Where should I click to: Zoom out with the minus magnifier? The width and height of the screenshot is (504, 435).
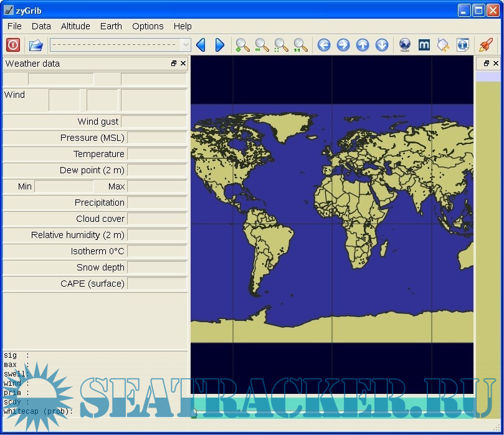click(x=262, y=45)
